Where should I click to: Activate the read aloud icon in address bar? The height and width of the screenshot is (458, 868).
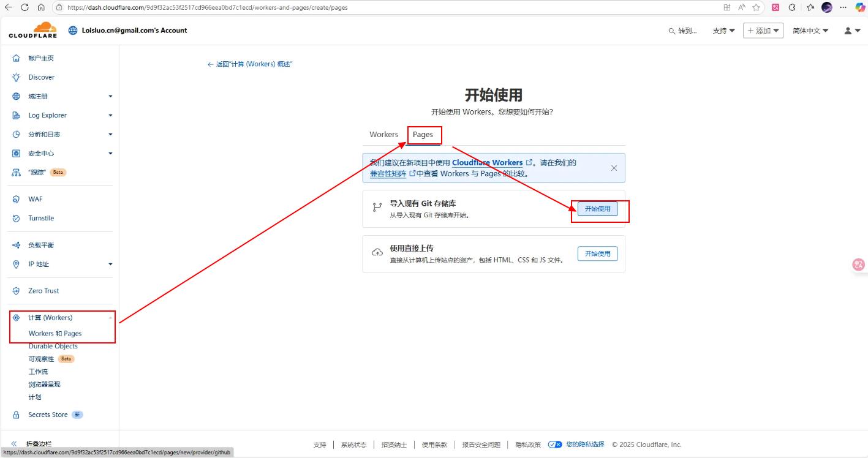click(742, 7)
